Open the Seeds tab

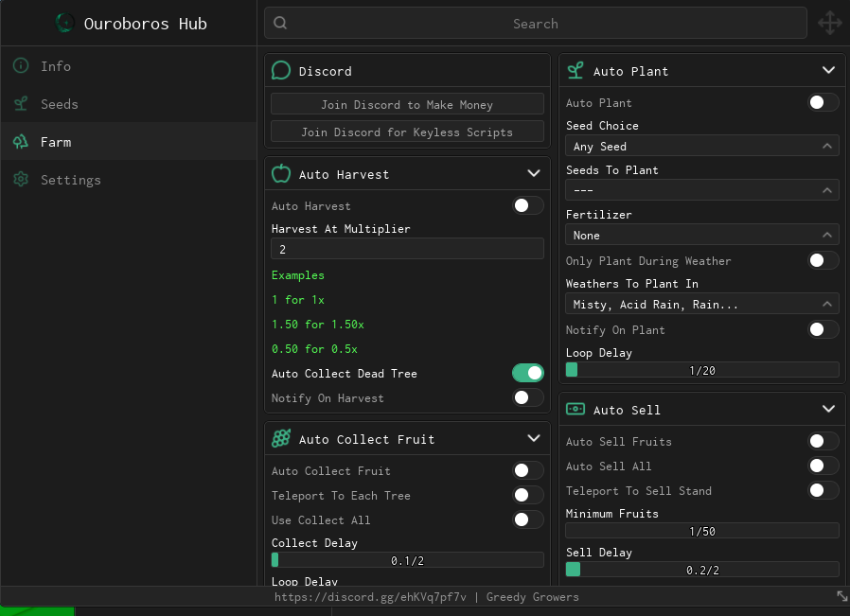(129, 103)
